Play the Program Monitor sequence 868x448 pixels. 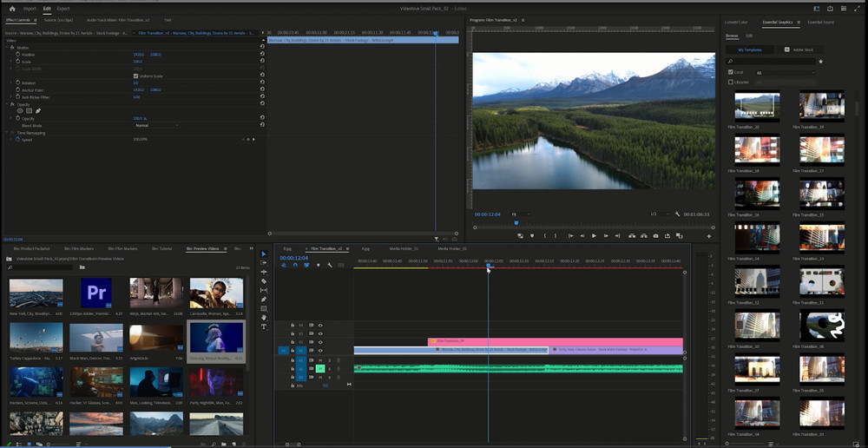(594, 236)
